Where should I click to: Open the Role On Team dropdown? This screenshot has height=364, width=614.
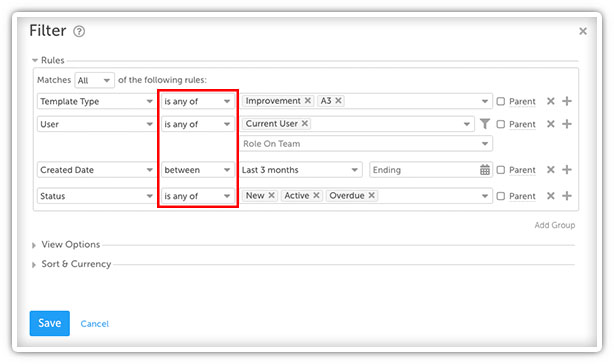(366, 144)
